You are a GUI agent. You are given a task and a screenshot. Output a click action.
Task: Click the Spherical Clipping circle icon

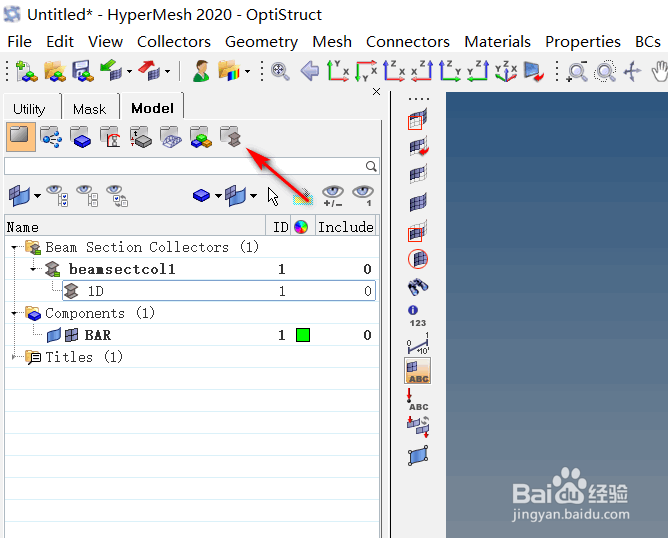click(418, 259)
